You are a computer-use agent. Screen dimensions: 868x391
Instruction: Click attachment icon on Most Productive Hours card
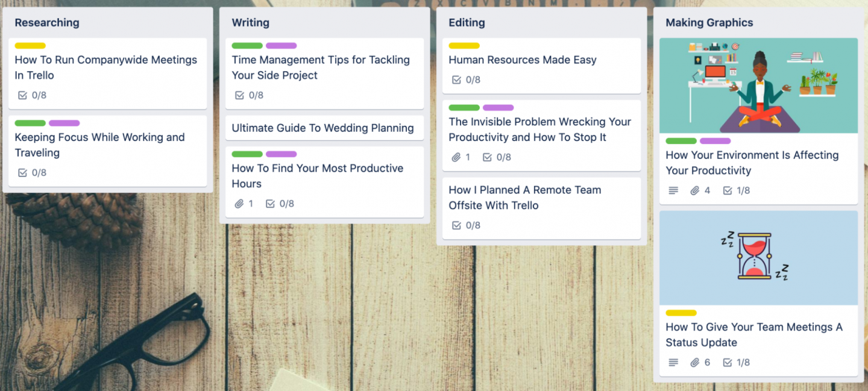pos(239,204)
